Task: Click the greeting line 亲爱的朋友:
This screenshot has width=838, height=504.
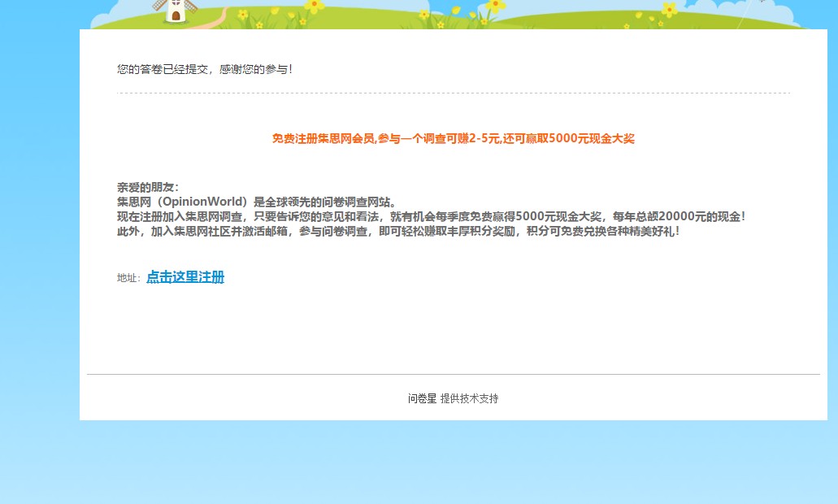Action: 148,187
